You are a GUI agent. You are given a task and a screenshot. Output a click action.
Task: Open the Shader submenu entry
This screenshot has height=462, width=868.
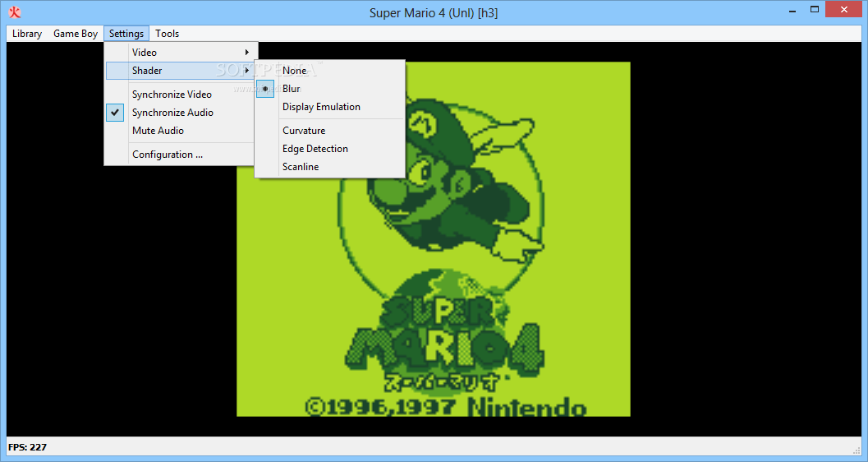(180, 71)
